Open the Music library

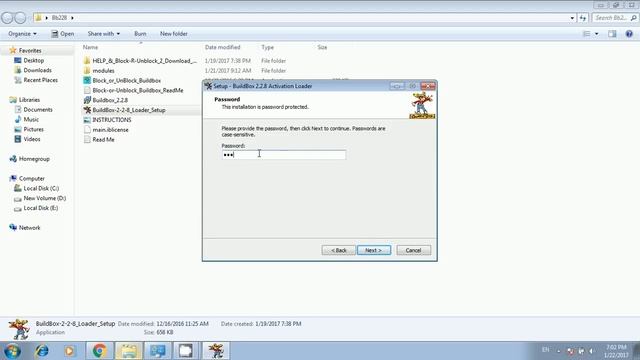27,119
